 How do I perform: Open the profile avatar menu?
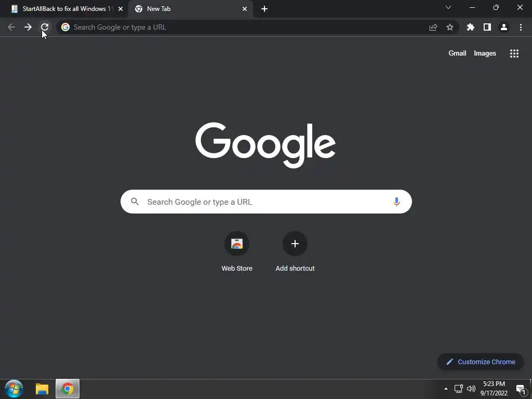(504, 27)
